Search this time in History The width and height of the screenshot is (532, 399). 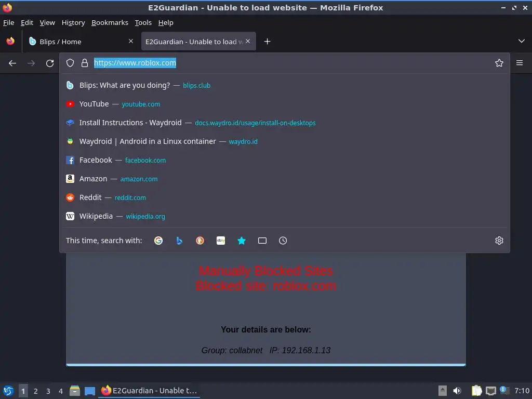(x=283, y=241)
